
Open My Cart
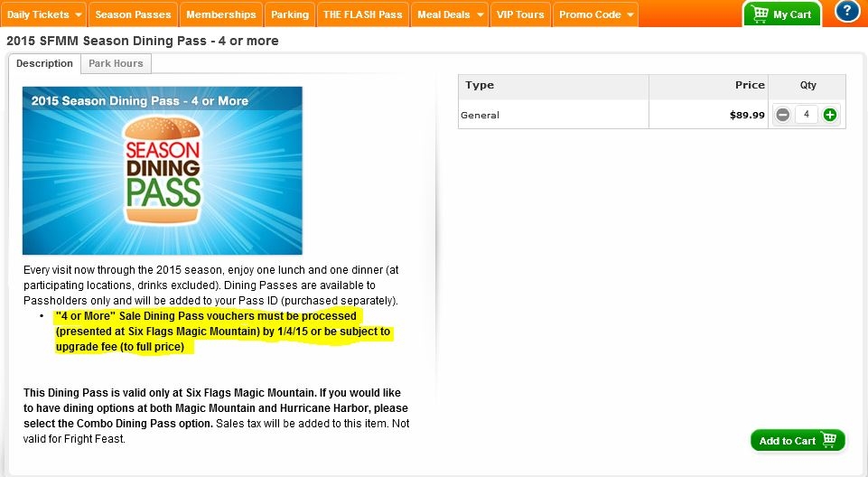tap(781, 14)
